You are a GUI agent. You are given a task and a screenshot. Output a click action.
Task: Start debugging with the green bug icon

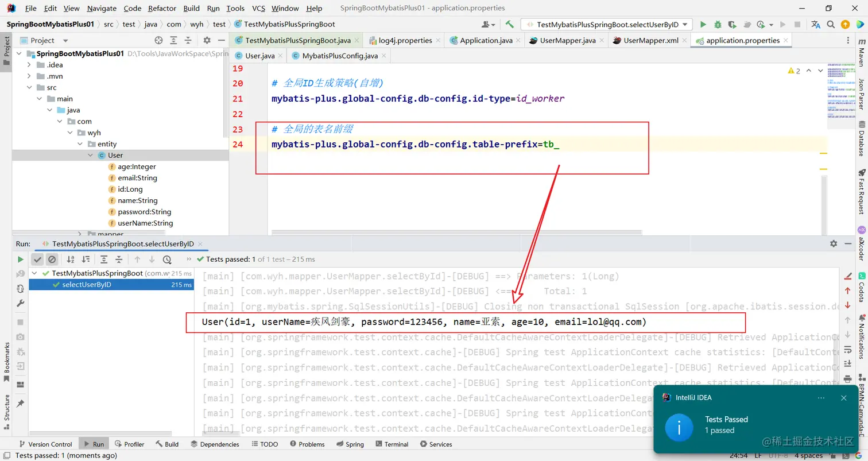[718, 25]
